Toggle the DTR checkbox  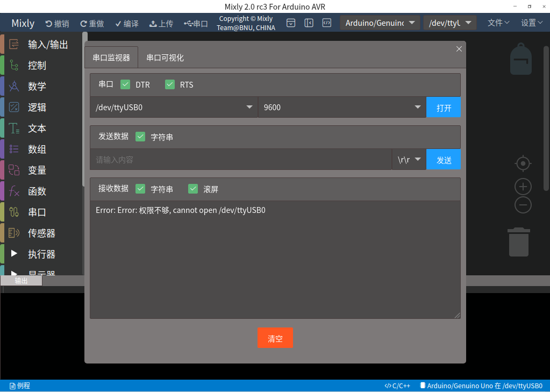point(125,84)
